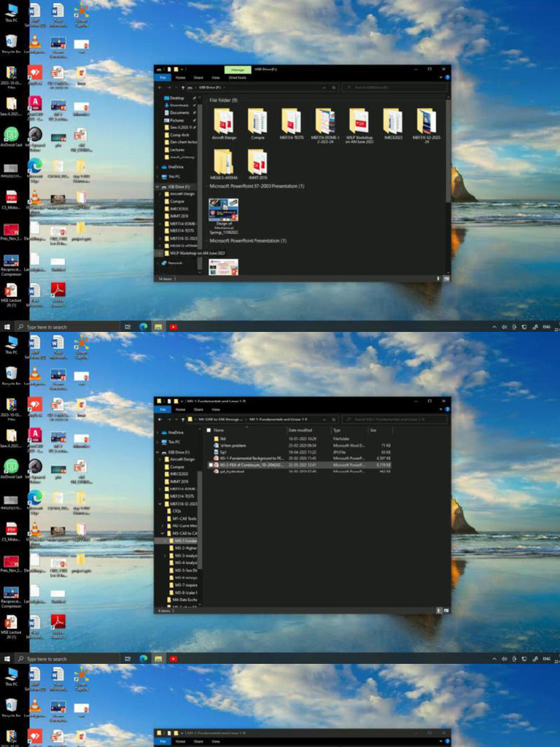Switch USB Drive window to large icons view
The image size is (560, 747).
pyautogui.click(x=446, y=278)
